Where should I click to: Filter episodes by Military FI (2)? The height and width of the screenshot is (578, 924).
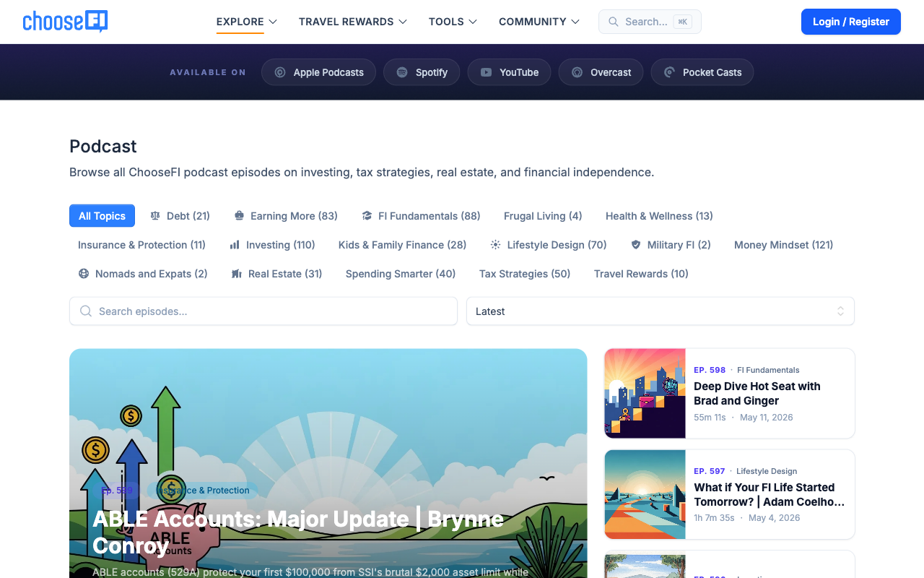(x=671, y=245)
